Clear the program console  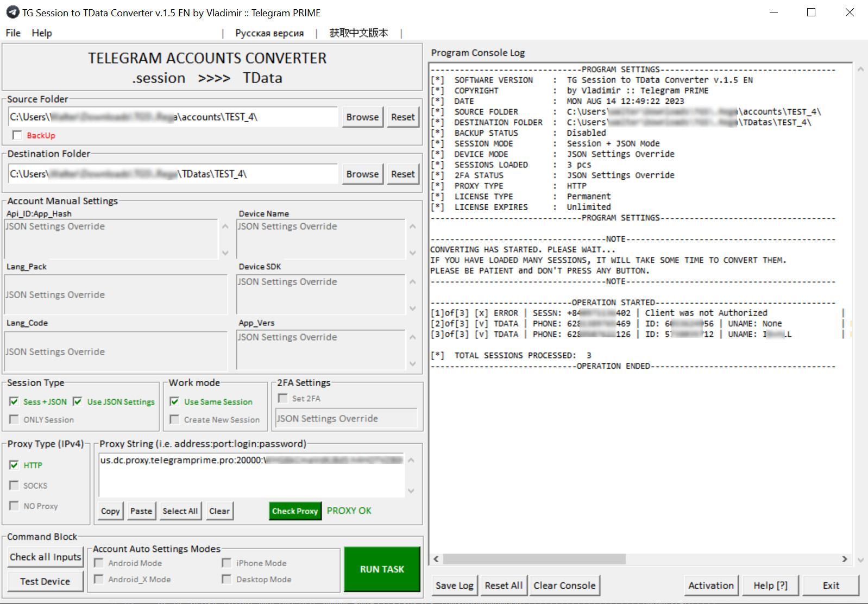pos(564,586)
